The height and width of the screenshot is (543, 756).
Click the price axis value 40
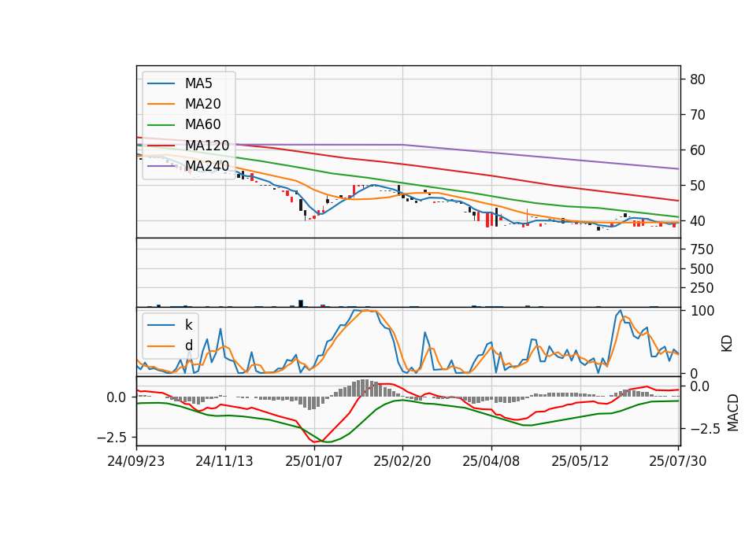(697, 221)
